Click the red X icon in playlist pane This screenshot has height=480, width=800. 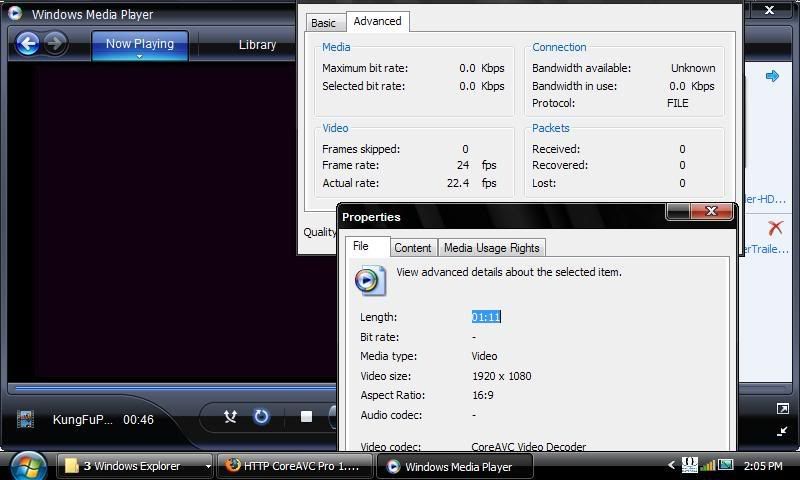(x=774, y=228)
